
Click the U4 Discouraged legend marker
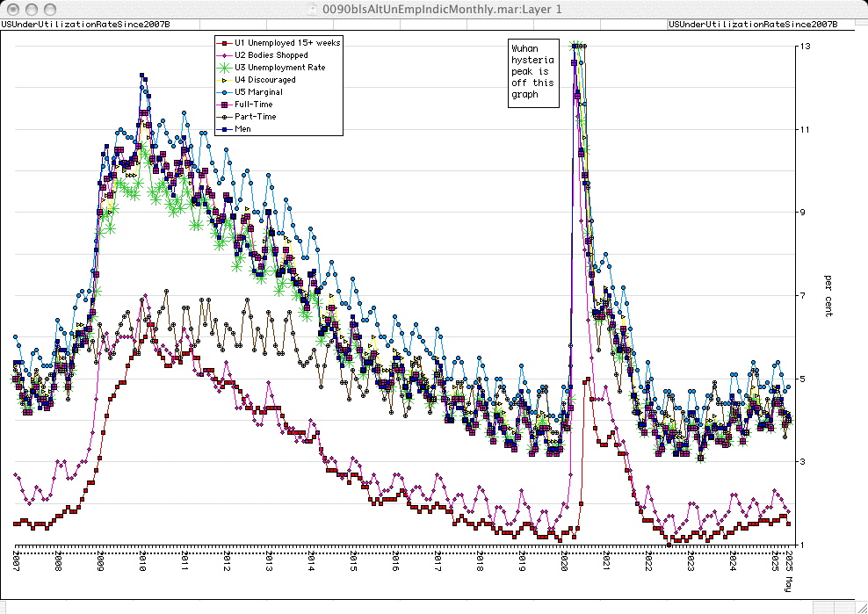pos(225,80)
